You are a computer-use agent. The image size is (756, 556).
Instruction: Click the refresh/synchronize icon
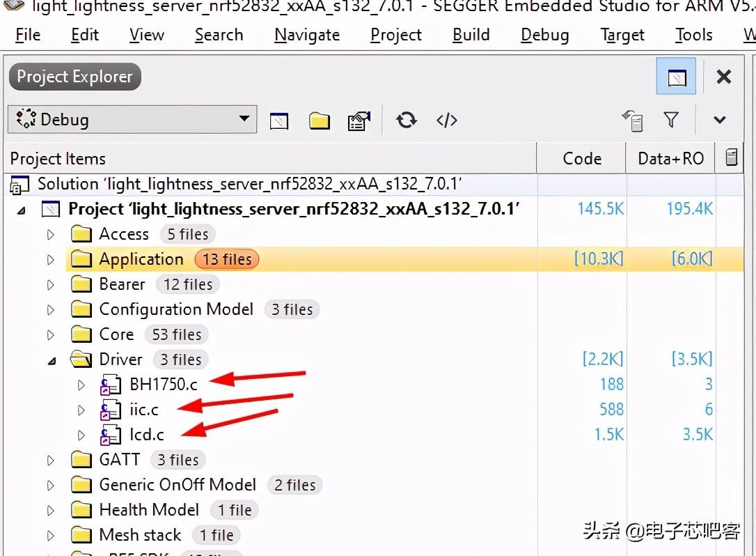click(x=406, y=120)
